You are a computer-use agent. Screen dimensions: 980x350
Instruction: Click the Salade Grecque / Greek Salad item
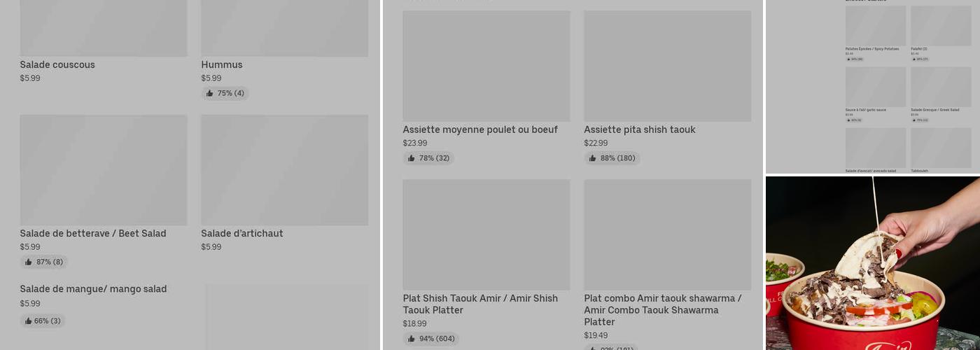point(934,110)
